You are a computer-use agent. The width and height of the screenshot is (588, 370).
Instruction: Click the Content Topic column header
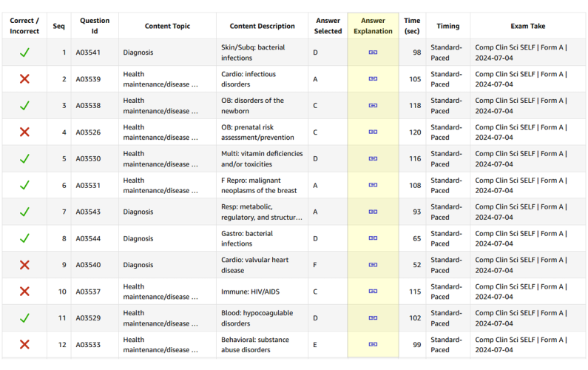coord(167,26)
